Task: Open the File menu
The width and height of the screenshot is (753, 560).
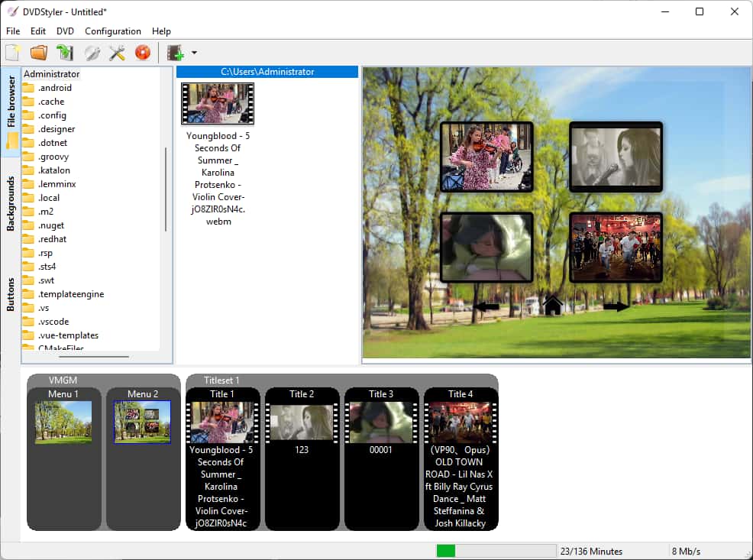Action: pyautogui.click(x=13, y=31)
